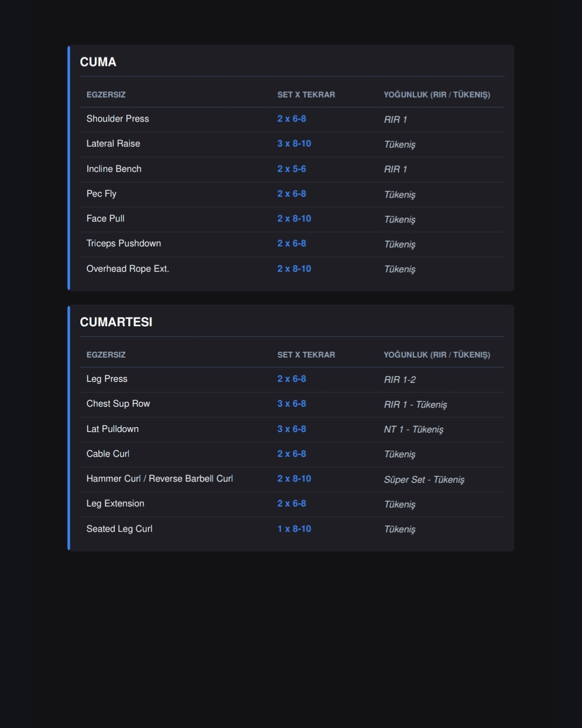Click the Tükeniş intensity for Lateral Raise

pyautogui.click(x=400, y=145)
